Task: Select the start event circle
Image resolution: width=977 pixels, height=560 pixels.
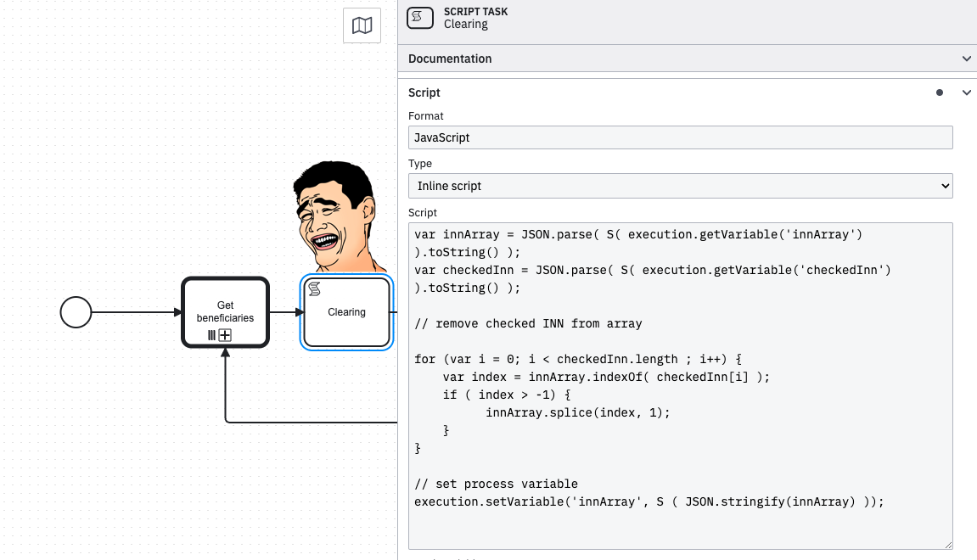Action: coord(76,312)
